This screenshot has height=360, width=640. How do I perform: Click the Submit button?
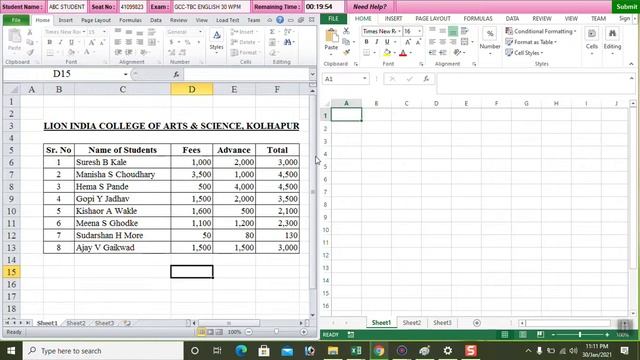626,7
